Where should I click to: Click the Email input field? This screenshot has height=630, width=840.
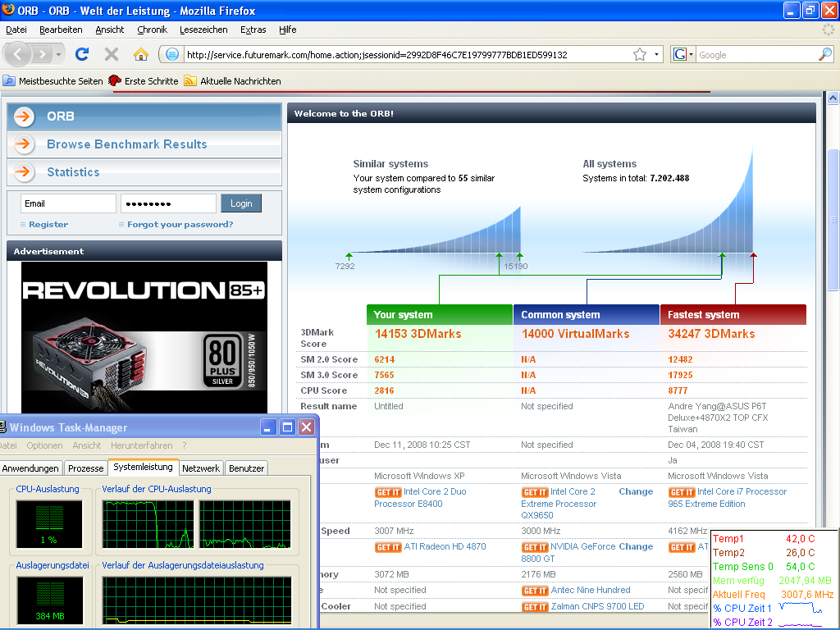[68, 203]
